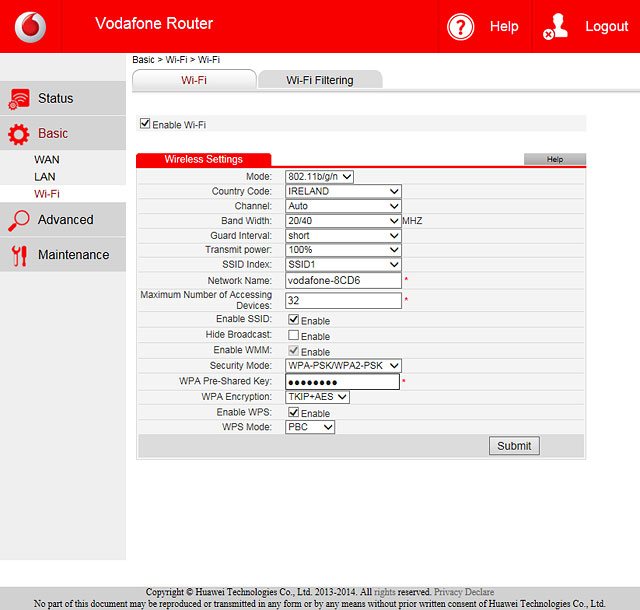This screenshot has height=610, width=640.
Task: Open the Channel dropdown
Action: coord(343,206)
